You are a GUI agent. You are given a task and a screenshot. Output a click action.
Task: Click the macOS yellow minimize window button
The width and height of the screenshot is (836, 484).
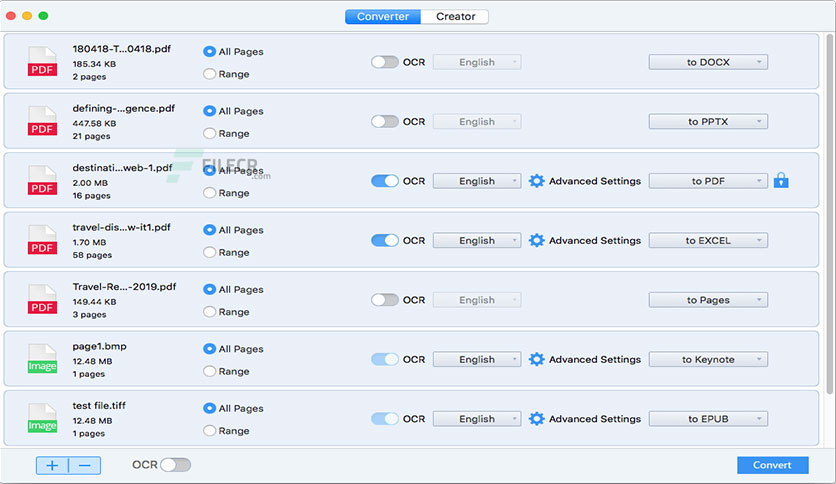(x=27, y=16)
